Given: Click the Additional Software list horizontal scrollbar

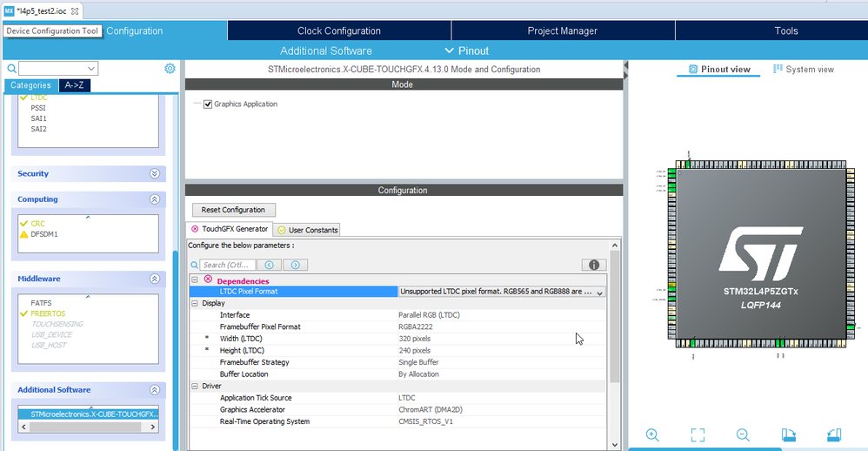Looking at the screenshot, I should coord(84,427).
